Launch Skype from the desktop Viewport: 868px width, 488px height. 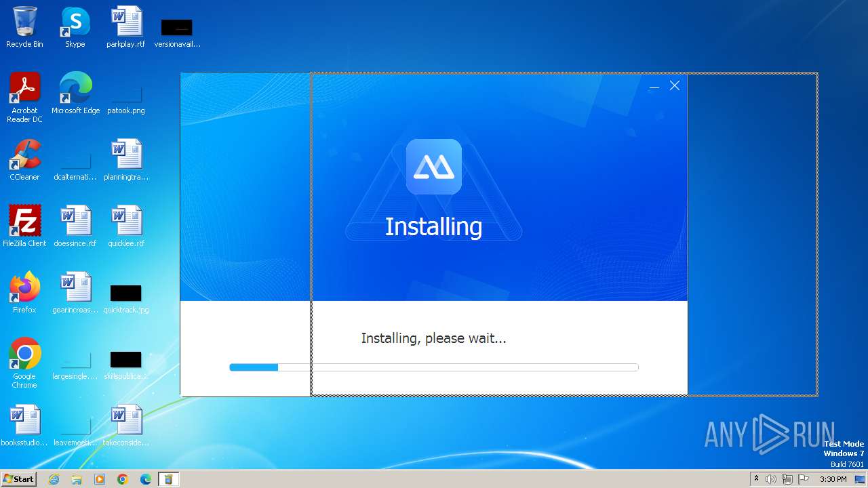point(75,27)
